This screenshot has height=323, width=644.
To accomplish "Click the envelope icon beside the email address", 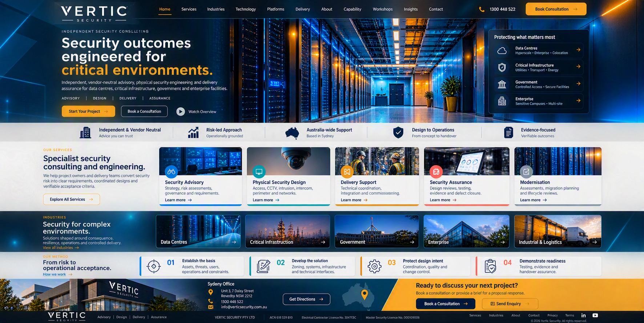I will tap(211, 307).
